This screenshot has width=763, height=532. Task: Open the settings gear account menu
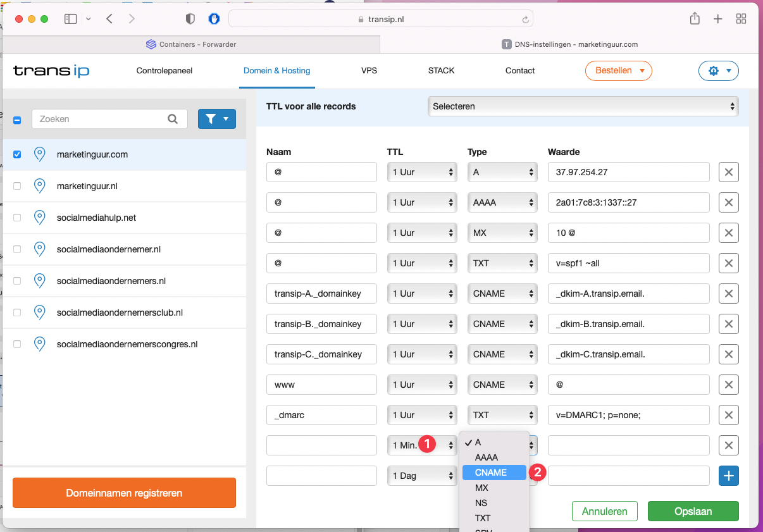pos(718,71)
